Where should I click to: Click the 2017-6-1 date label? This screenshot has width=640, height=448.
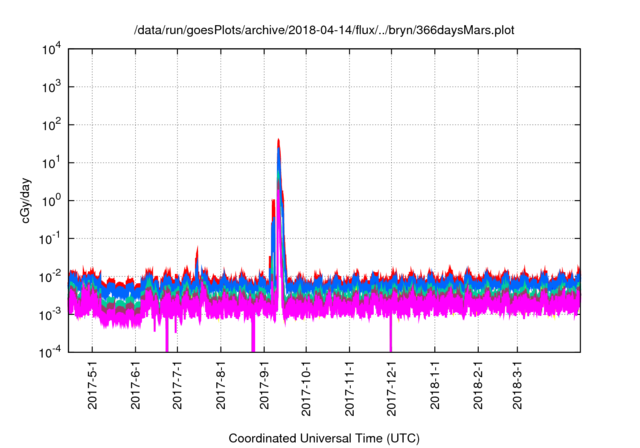point(136,385)
